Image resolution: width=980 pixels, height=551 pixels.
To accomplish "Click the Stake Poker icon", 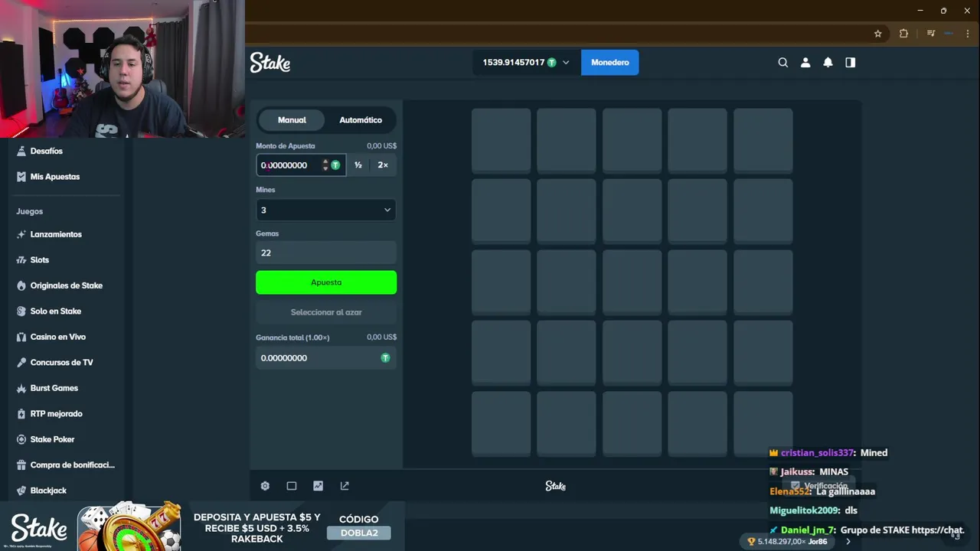I will (x=21, y=440).
